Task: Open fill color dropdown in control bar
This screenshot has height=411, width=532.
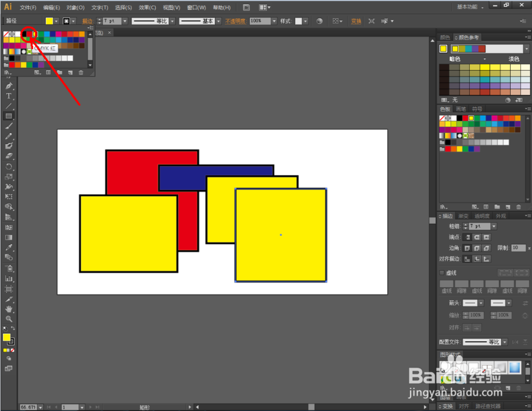Action: pos(56,21)
